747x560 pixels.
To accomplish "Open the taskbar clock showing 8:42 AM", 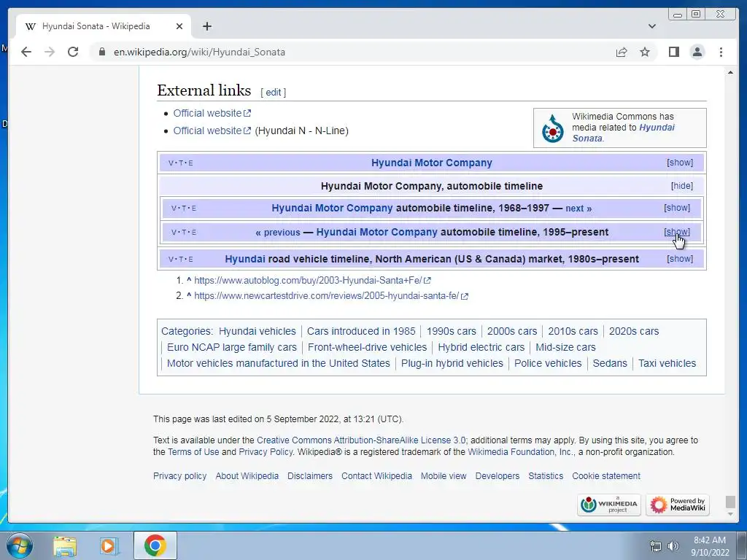I will point(710,546).
